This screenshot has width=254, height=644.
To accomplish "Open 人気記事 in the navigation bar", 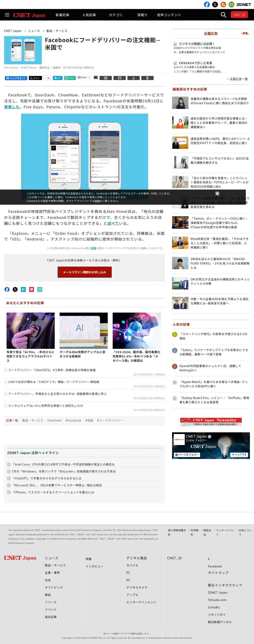I will pos(89,15).
